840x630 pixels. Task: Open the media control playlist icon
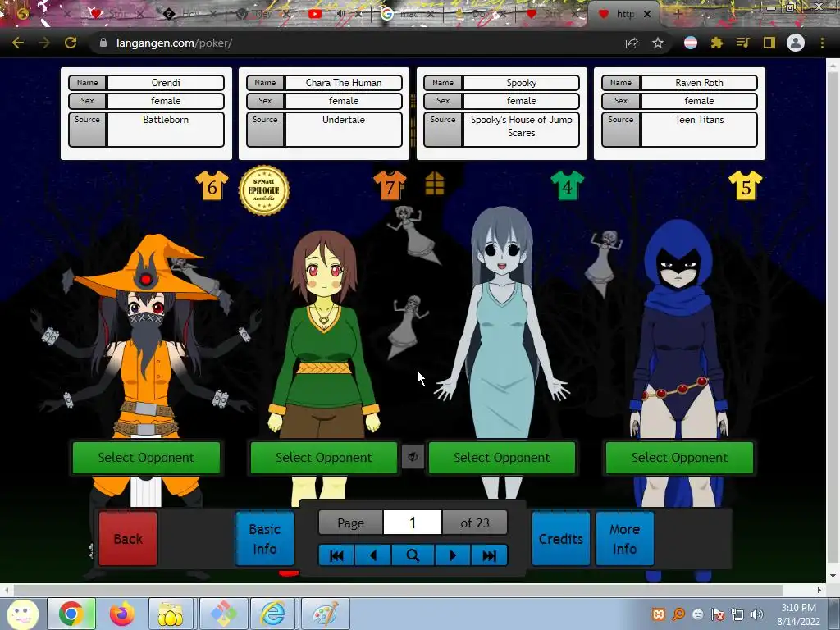click(743, 43)
